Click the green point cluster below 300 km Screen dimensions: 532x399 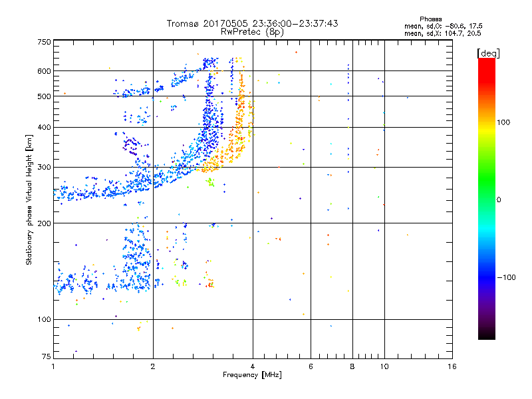point(211,182)
